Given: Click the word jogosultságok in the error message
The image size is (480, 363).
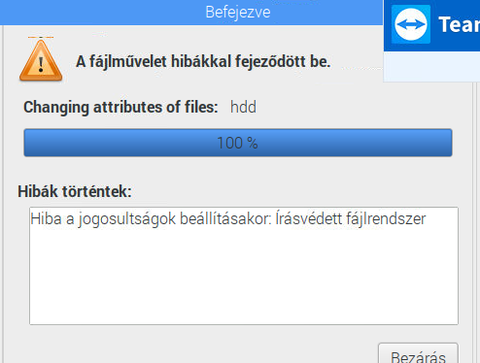Looking at the screenshot, I should tap(127, 220).
